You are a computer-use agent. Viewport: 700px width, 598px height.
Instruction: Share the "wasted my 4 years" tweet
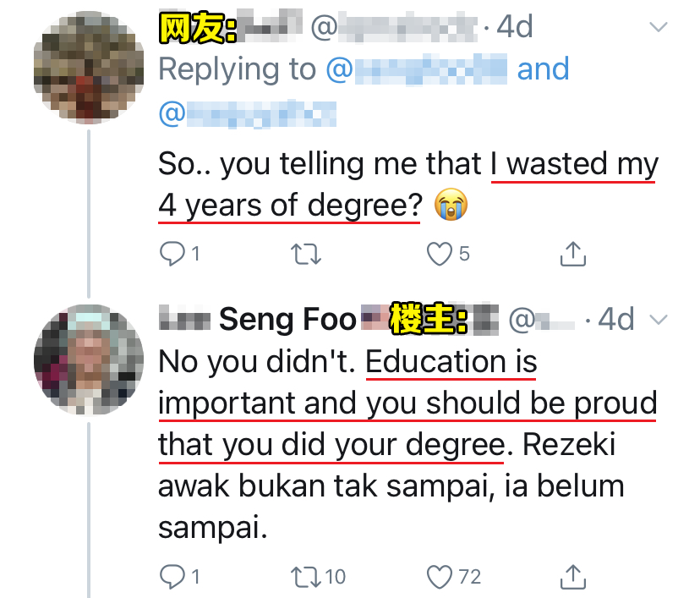(573, 252)
